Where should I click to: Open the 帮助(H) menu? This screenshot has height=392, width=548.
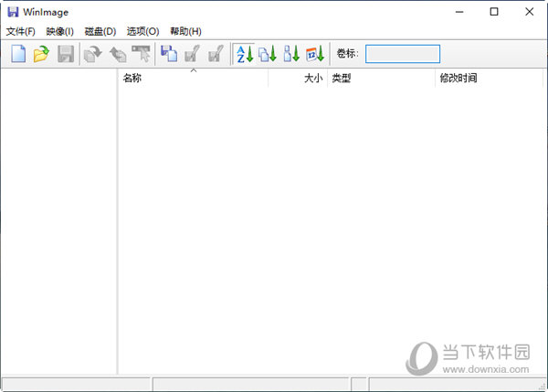pyautogui.click(x=185, y=31)
